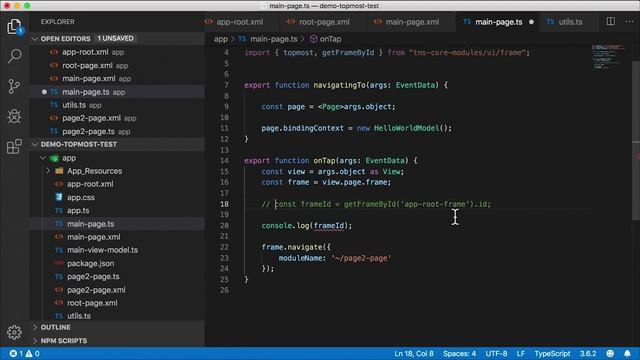Open the Explorer view in activity bar

click(14, 27)
